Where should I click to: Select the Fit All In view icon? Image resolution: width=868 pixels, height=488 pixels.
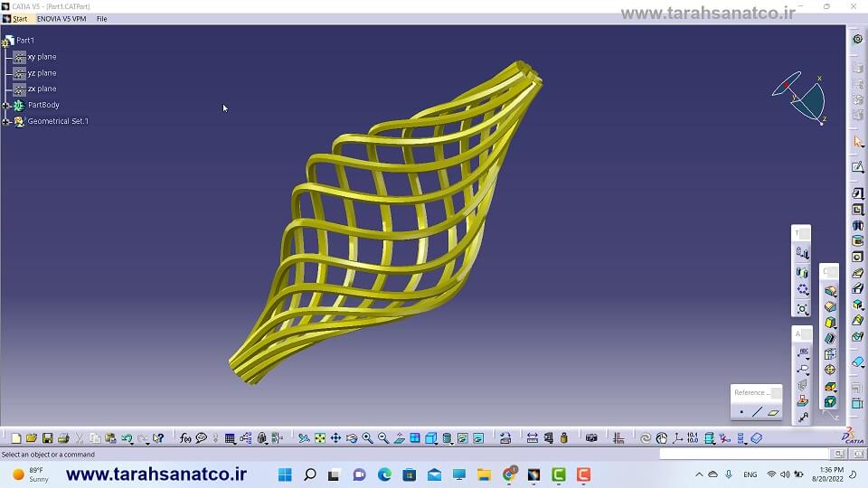point(319,438)
